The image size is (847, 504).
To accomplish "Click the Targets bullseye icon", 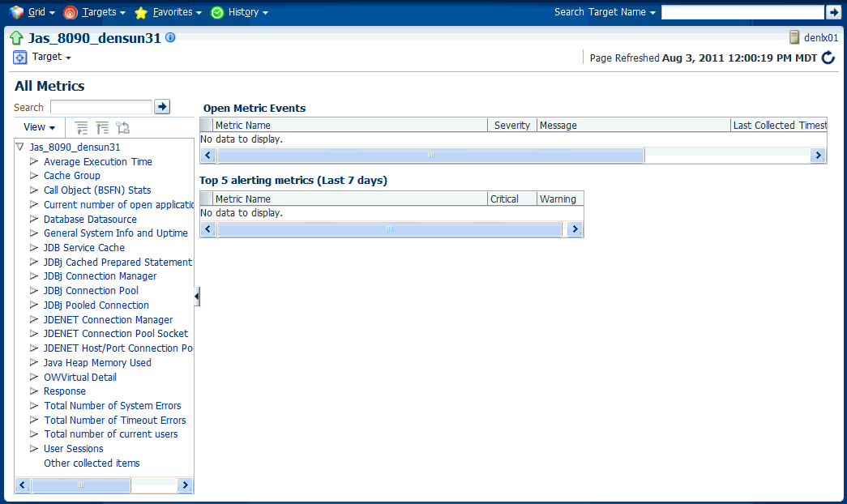I will pos(71,12).
